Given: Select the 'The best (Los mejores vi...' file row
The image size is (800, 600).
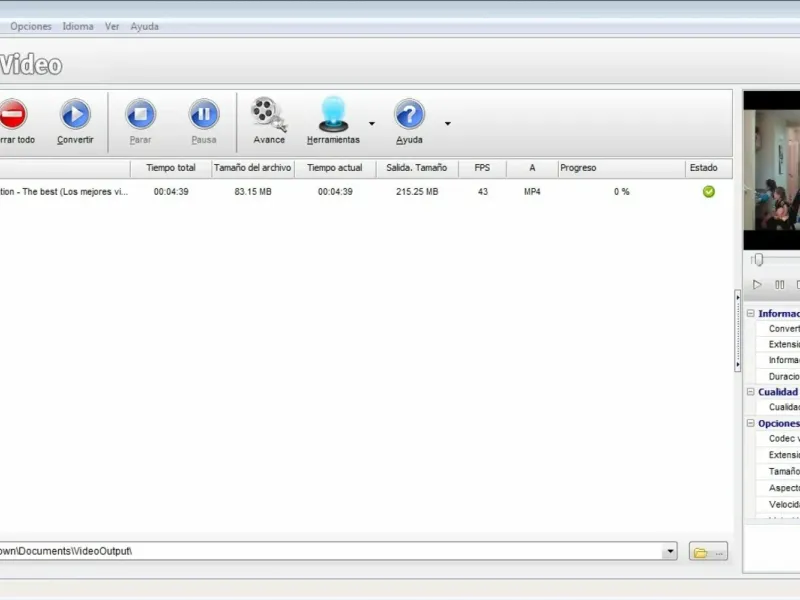Looking at the screenshot, I should tap(366, 192).
